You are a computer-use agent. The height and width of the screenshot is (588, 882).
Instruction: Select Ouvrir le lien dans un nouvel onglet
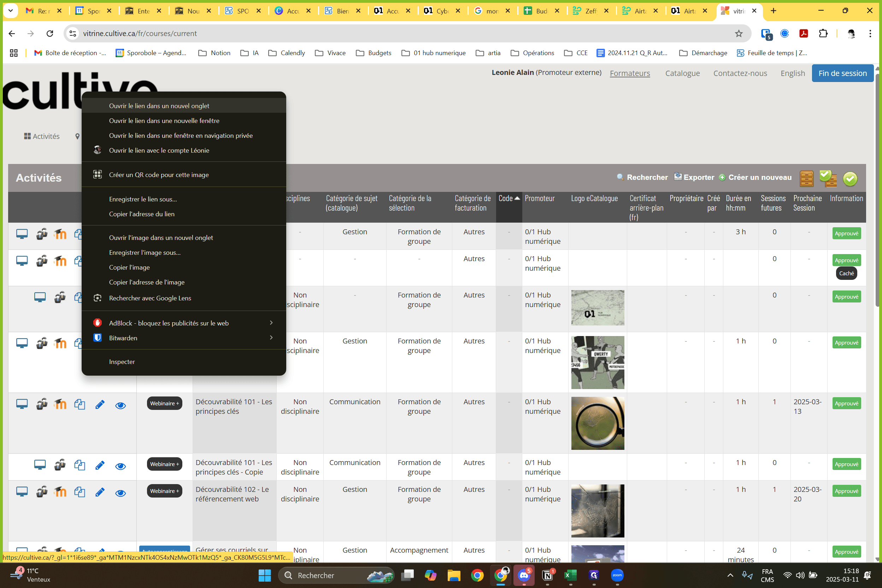coord(184,106)
